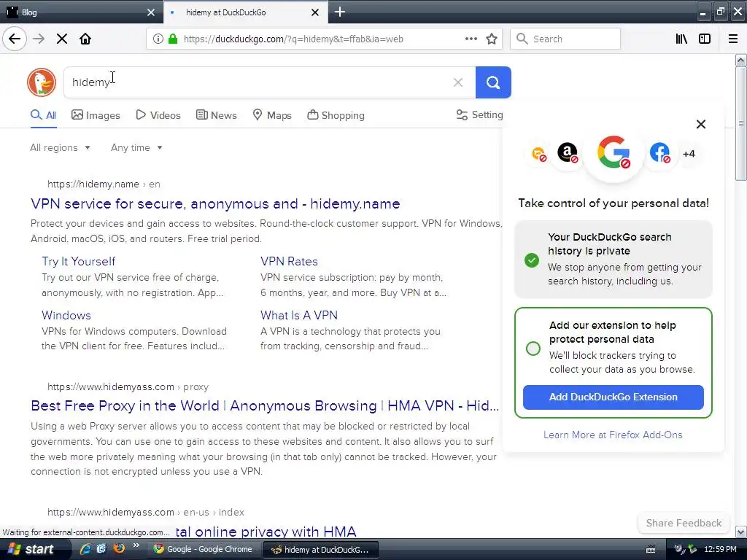
Task: Toggle the sidebar view icon
Action: tap(705, 39)
